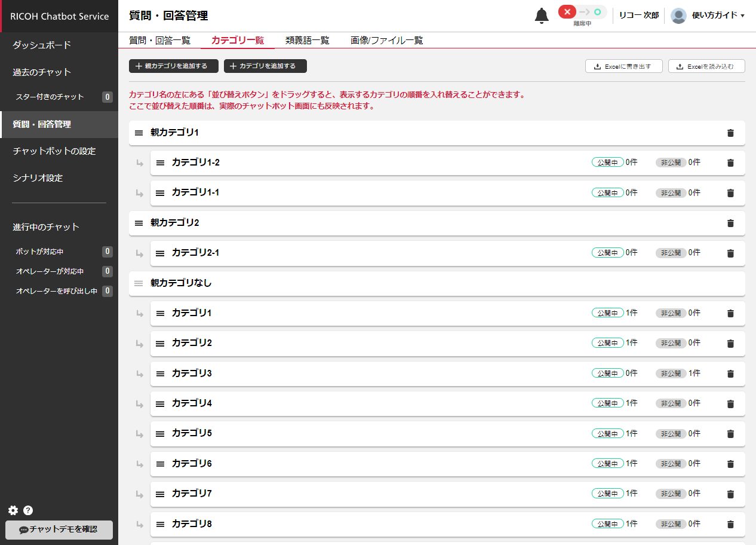Click the Excelを読み込む button

(706, 66)
